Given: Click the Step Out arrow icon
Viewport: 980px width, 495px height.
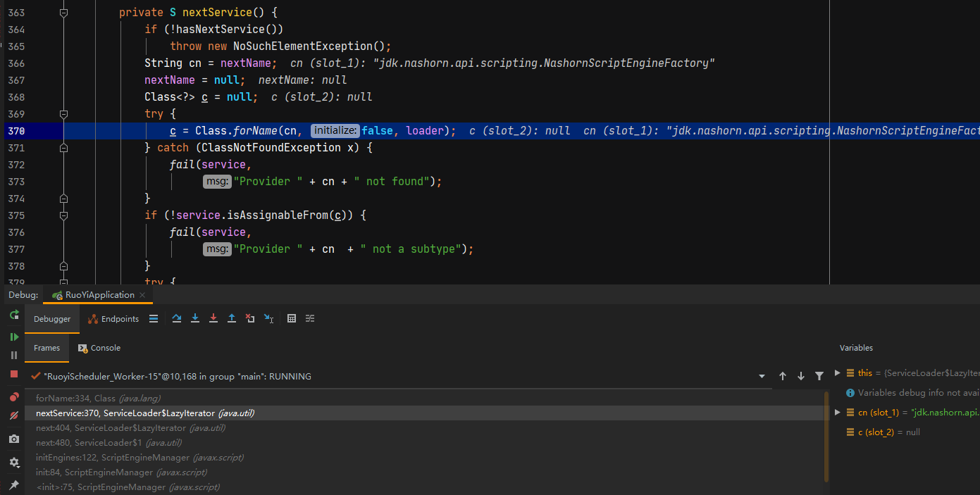Looking at the screenshot, I should pyautogui.click(x=232, y=319).
